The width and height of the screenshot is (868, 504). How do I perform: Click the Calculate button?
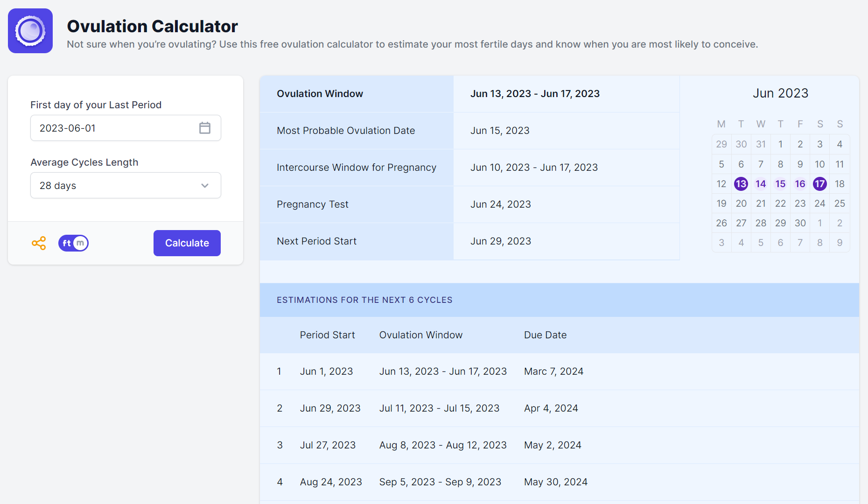tap(187, 243)
